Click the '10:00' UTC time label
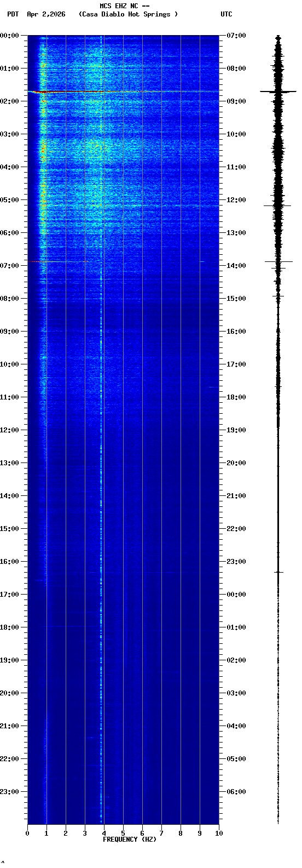302x868 pixels. pyautogui.click(x=236, y=134)
